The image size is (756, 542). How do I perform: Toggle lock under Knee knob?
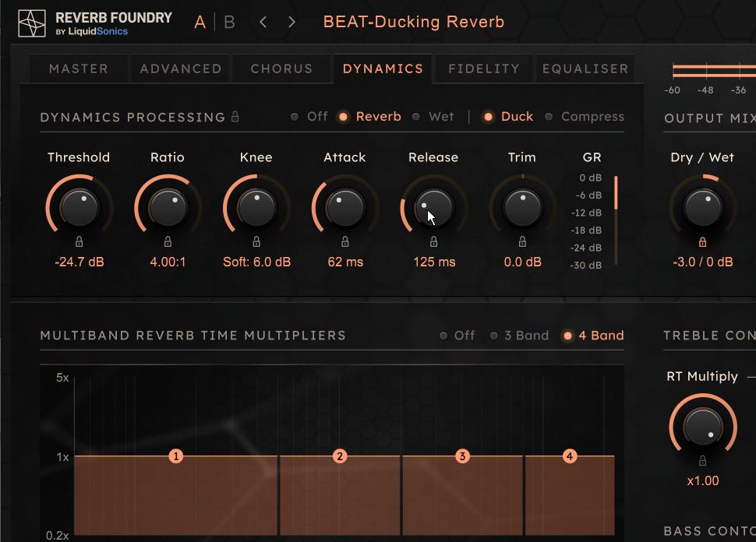pyautogui.click(x=256, y=241)
